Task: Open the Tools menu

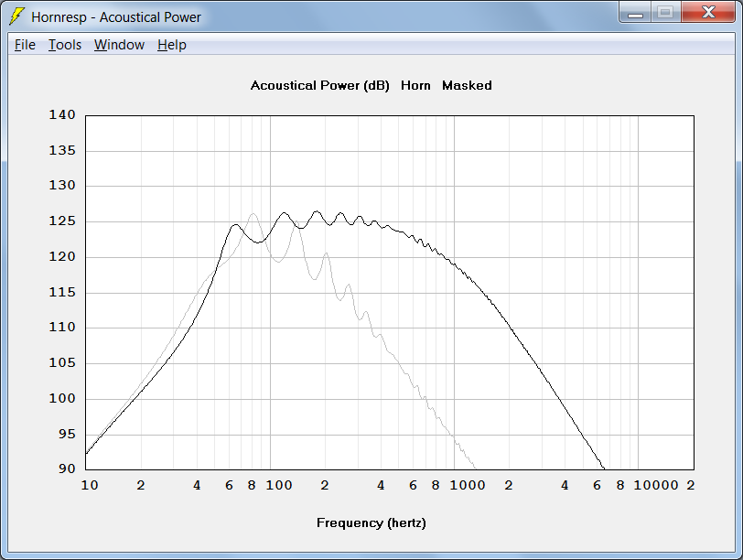Action: (x=65, y=45)
